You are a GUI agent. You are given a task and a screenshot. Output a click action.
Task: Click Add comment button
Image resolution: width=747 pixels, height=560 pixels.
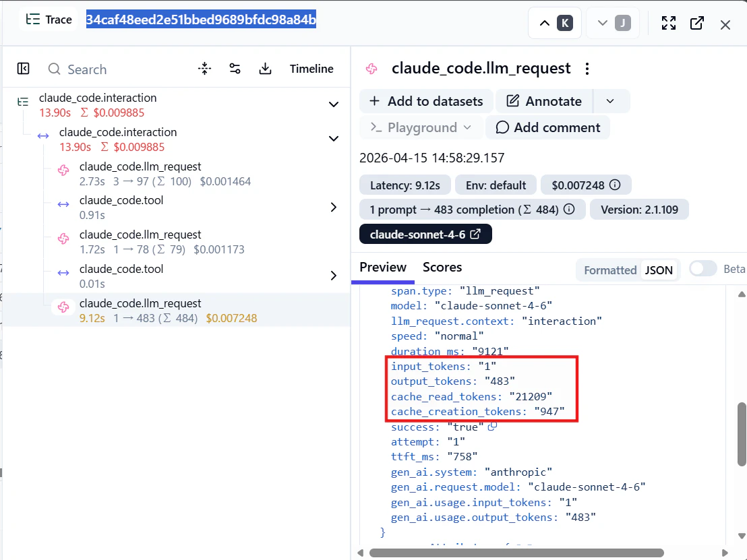pos(548,127)
